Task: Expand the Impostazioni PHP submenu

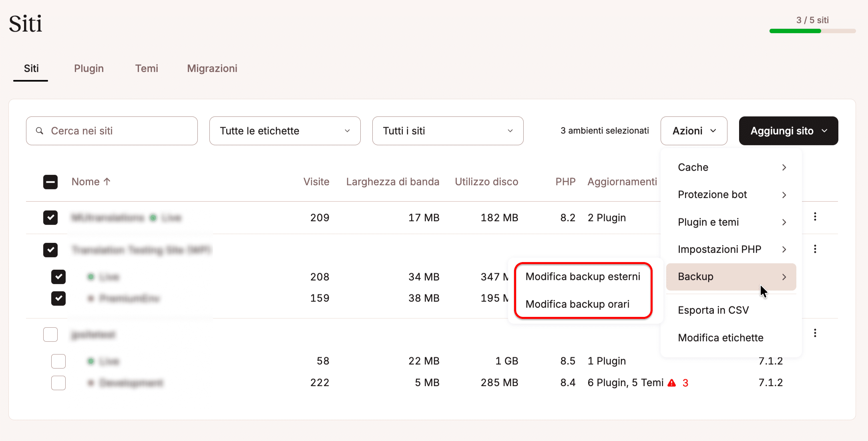Action: click(x=731, y=249)
